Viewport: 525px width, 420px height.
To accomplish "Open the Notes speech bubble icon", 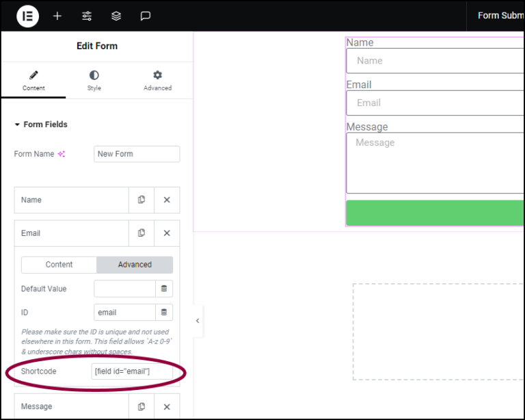I will [146, 16].
